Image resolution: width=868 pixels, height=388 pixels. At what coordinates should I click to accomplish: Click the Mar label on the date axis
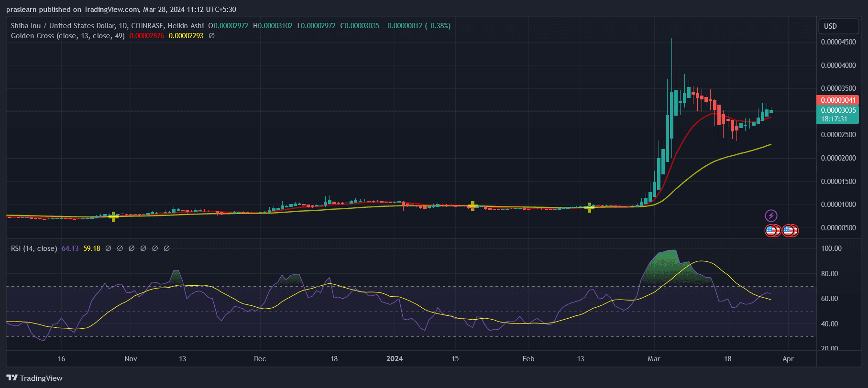653,359
